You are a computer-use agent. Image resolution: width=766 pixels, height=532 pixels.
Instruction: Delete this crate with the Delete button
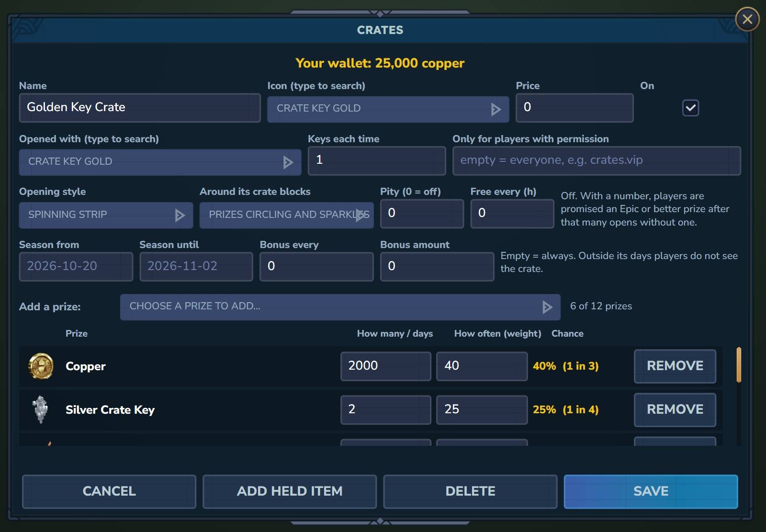[x=470, y=491]
